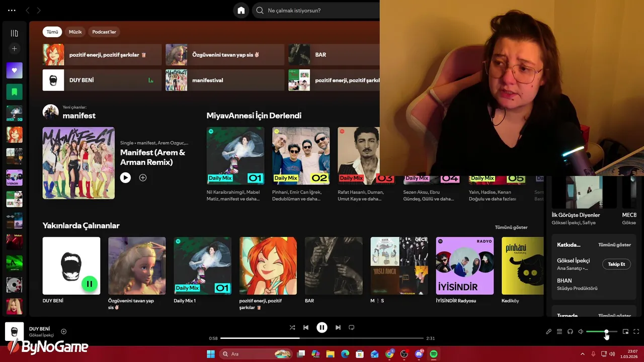
Task: Open the green bookmark Episodes tile
Action: pyautogui.click(x=14, y=92)
